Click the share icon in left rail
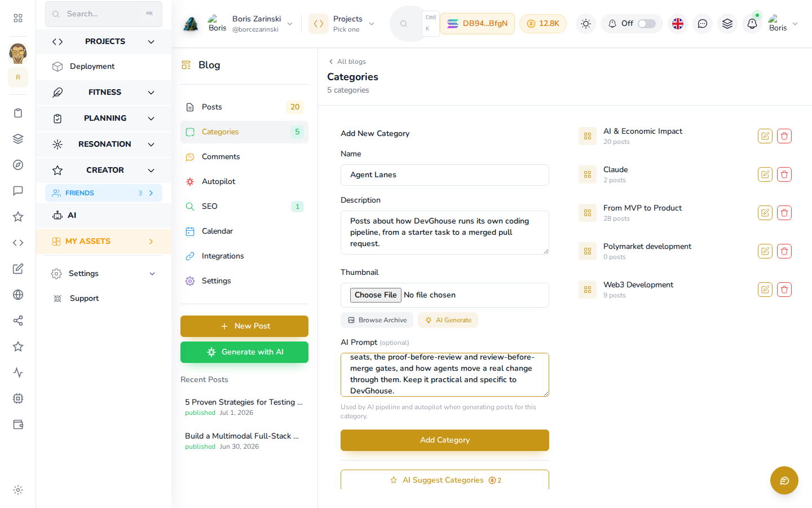 tap(18, 321)
